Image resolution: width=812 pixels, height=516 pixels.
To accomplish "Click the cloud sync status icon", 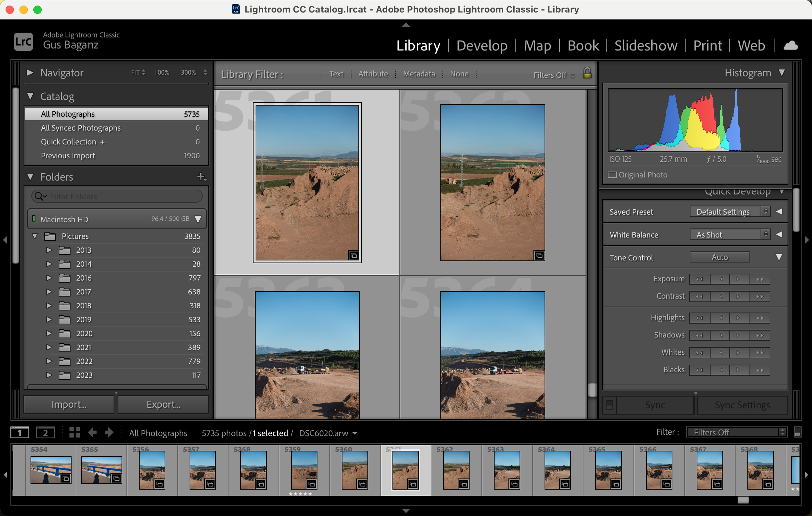I will pos(791,45).
